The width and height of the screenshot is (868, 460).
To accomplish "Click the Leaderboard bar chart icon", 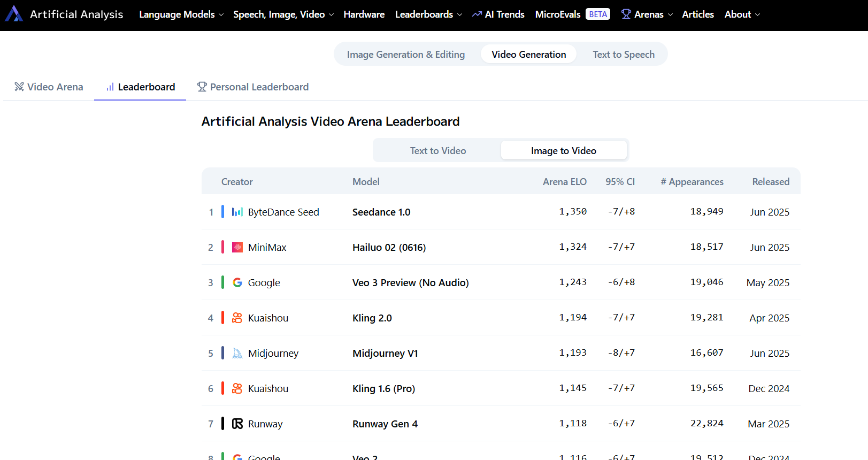I will (110, 87).
